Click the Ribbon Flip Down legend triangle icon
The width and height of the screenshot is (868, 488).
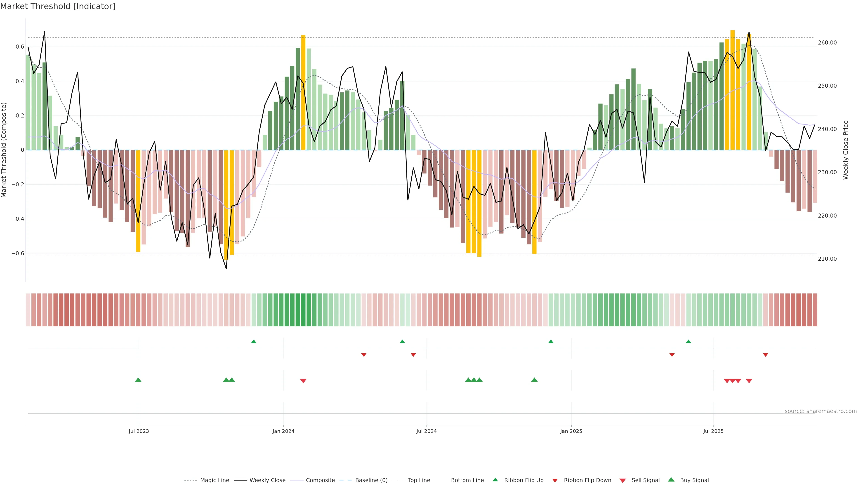[555, 481]
